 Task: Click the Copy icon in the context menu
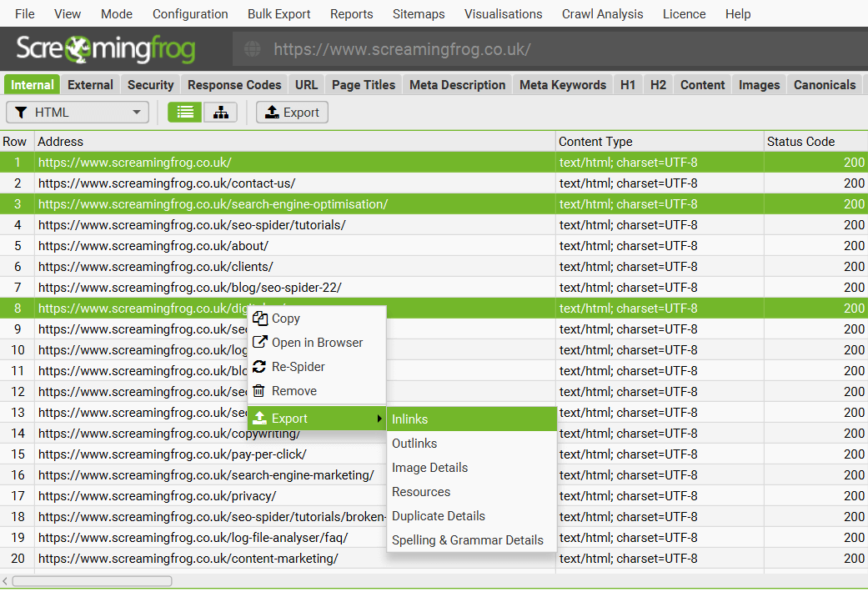(x=261, y=319)
